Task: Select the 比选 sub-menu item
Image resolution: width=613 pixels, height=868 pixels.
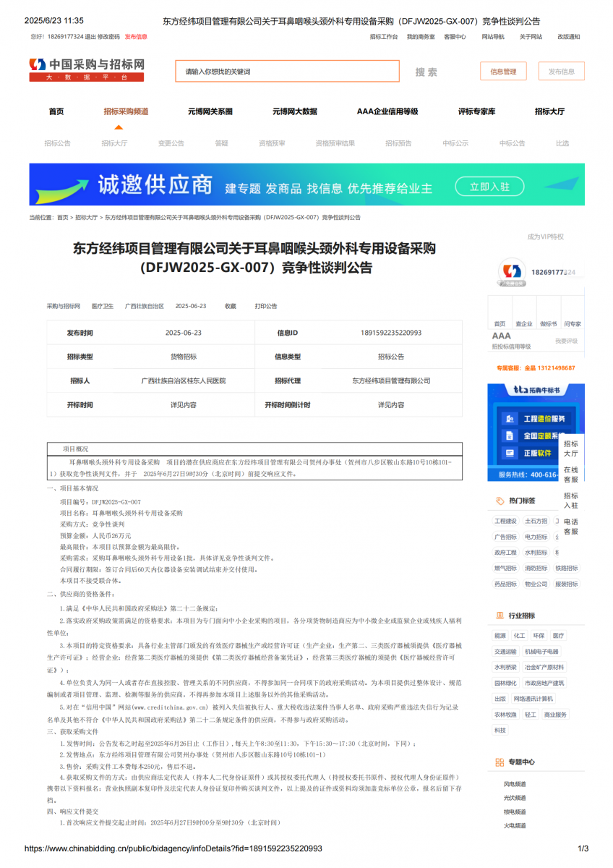Action: point(562,143)
